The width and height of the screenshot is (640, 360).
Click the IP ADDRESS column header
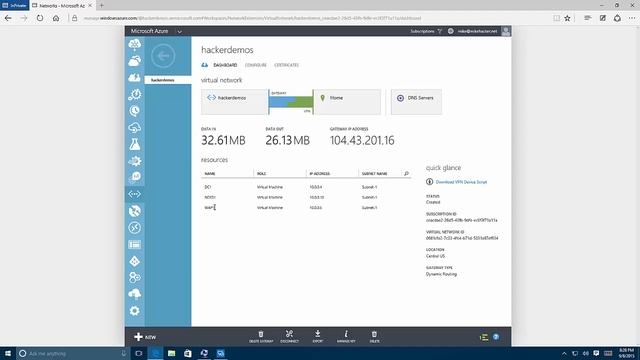[320, 174]
